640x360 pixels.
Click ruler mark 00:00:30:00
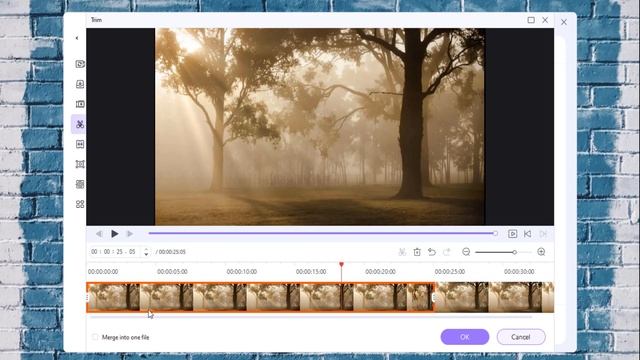pos(519,271)
